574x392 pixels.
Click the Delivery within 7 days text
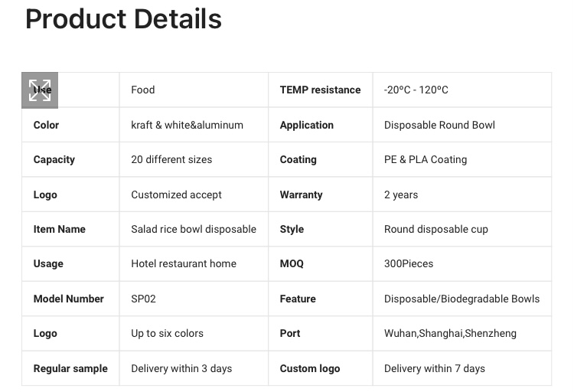tap(435, 368)
